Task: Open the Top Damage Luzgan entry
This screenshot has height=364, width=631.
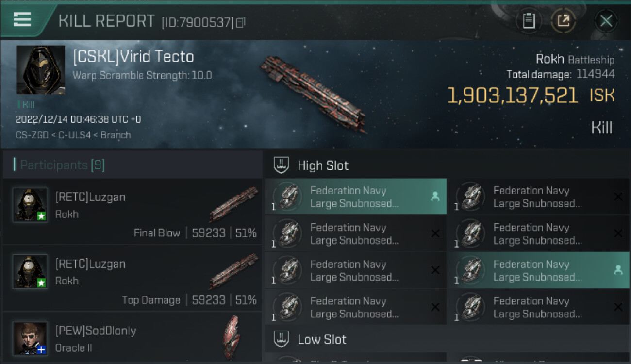Action: coord(132,278)
